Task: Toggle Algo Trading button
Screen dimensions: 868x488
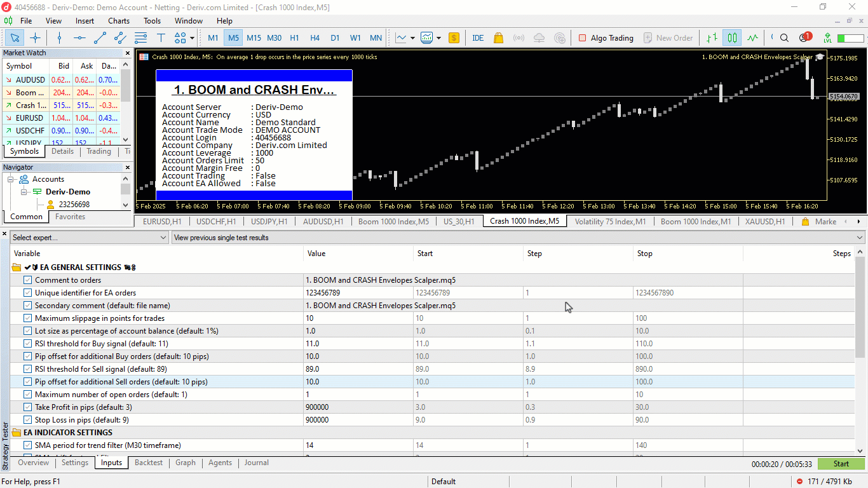Action: click(606, 37)
